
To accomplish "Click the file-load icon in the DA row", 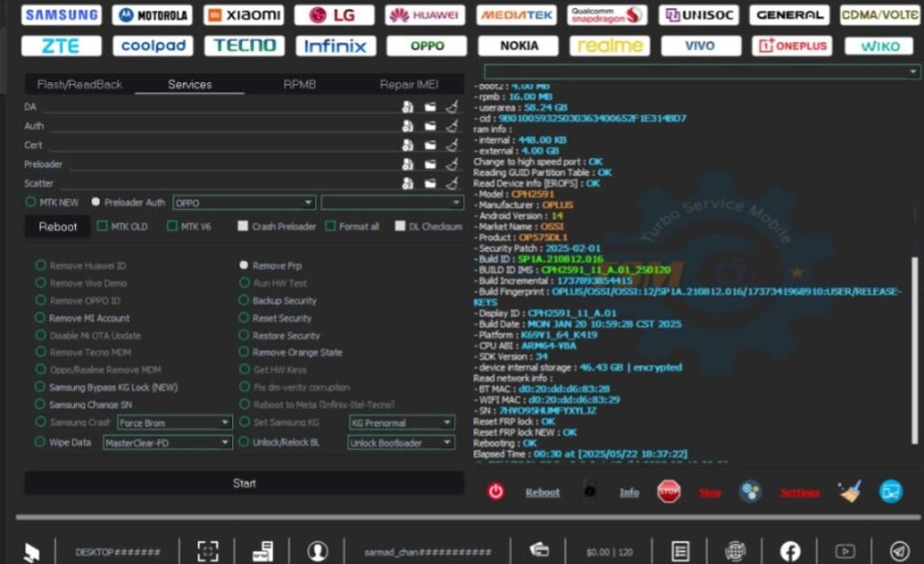I will pyautogui.click(x=407, y=106).
